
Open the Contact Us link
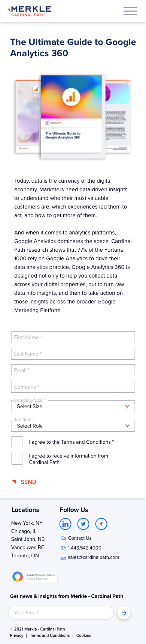pyautogui.click(x=80, y=538)
